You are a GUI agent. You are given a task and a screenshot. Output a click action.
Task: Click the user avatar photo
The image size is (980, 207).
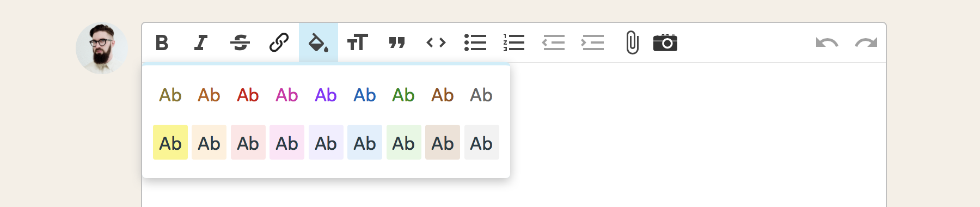(x=102, y=48)
